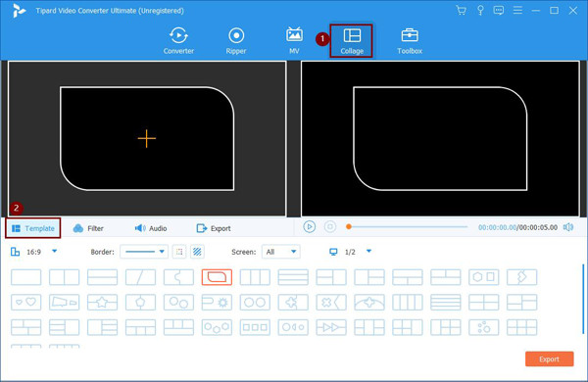The image size is (588, 382).
Task: Toggle the border color picker button
Action: tap(179, 252)
